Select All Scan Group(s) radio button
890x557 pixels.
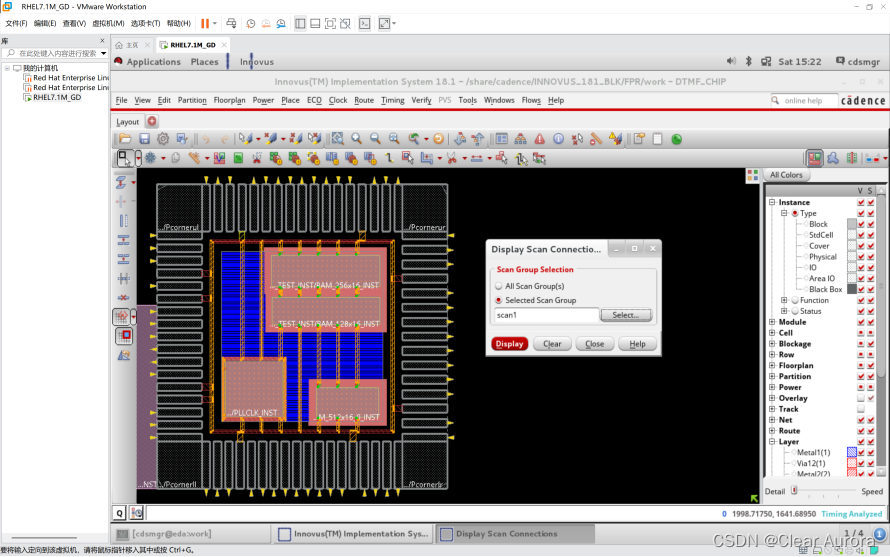coord(499,286)
